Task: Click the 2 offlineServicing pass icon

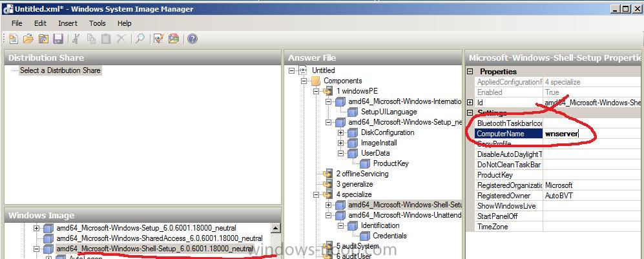Action: click(327, 174)
